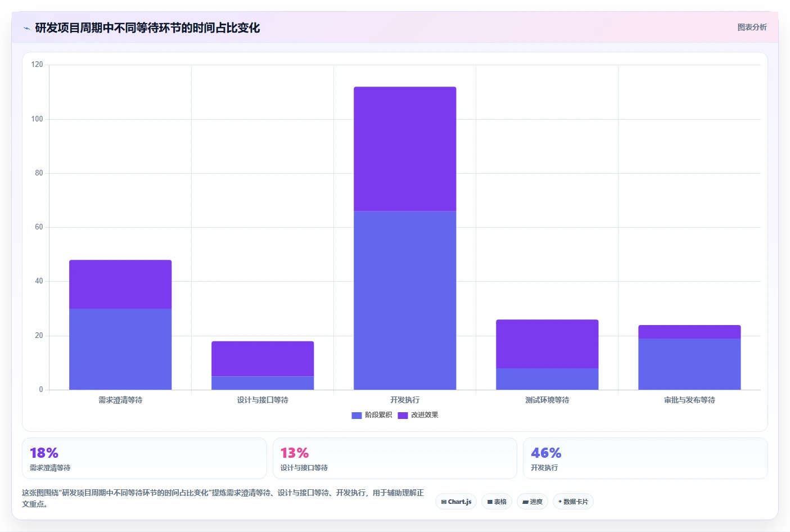Click the blue 阶段累积 bar for 测试环境等待
Screen dimensions: 790x532
tap(547, 379)
